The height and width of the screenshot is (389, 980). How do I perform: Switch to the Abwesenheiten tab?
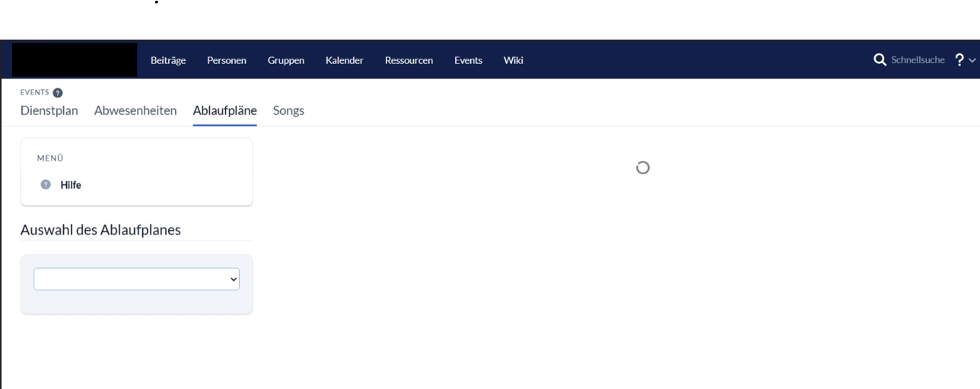(x=135, y=110)
